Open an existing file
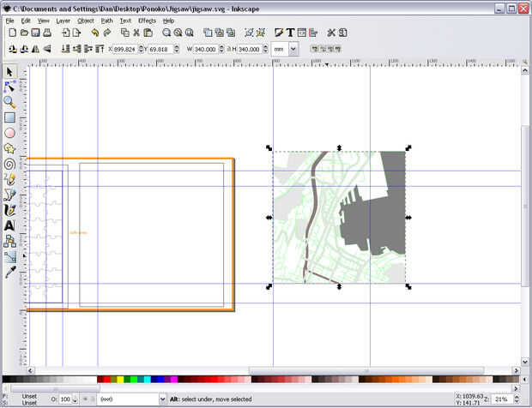 pos(24,33)
